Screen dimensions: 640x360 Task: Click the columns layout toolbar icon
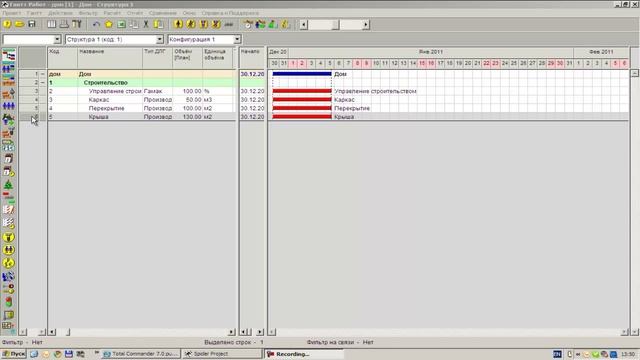(x=51, y=24)
